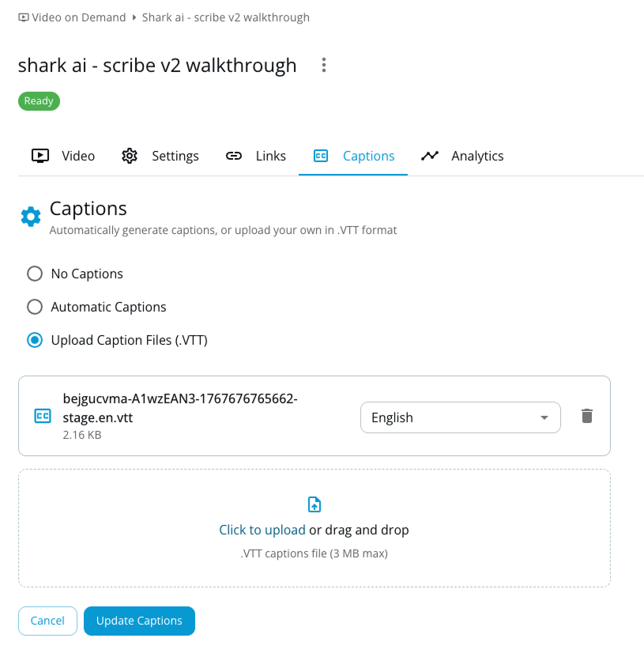Viewport: 644px width, 657px height.
Task: Delete the uploaded caption file with trash icon
Action: coord(587,416)
